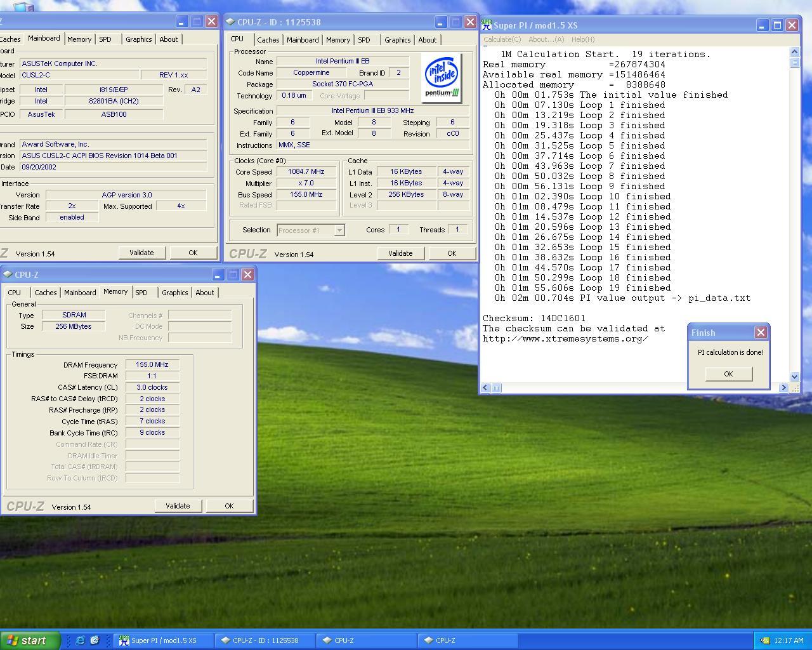Click the second Quick Launch icon beside Internet Explorer
The width and height of the screenshot is (812, 650).
coord(95,640)
